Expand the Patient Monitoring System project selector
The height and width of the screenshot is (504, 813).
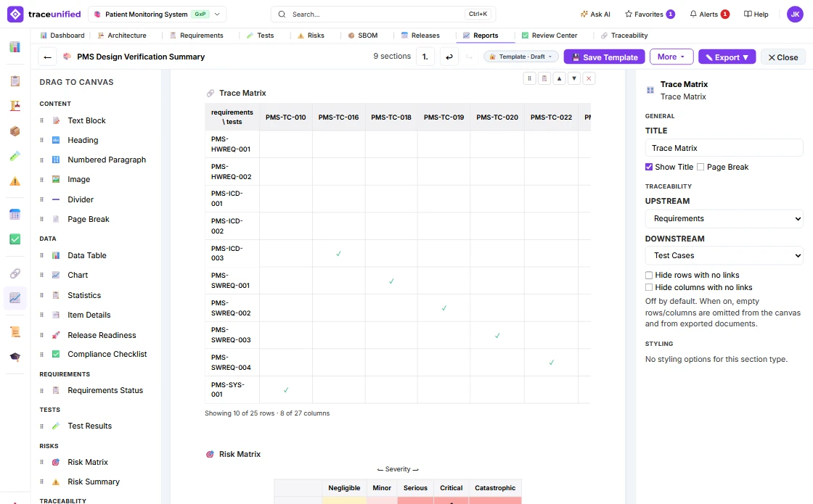pos(157,15)
